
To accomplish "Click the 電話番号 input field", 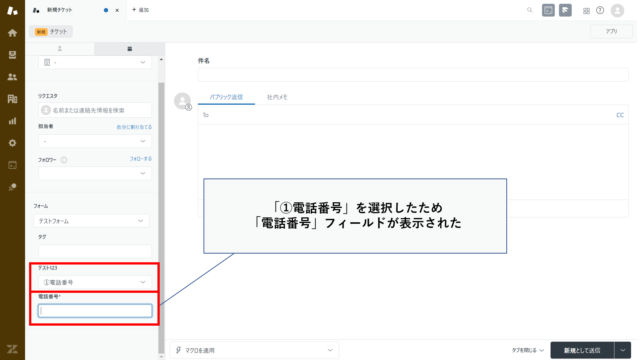I will pyautogui.click(x=95, y=311).
